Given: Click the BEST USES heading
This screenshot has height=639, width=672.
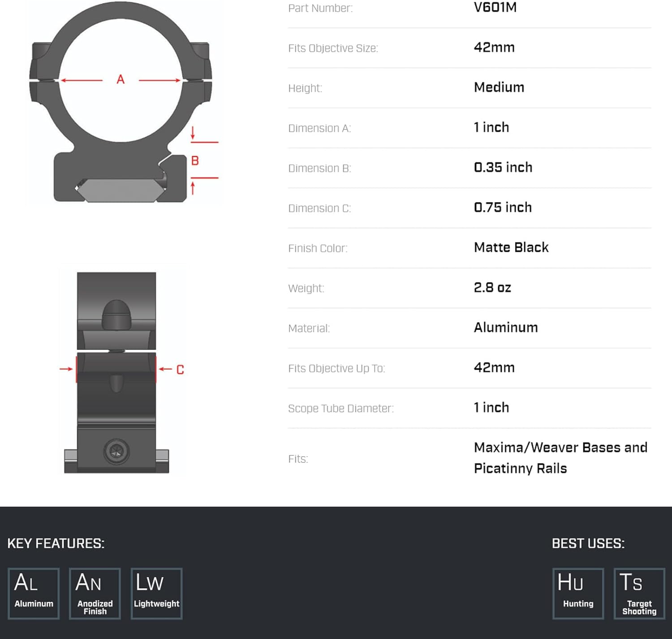Looking at the screenshot, I should 588,544.
